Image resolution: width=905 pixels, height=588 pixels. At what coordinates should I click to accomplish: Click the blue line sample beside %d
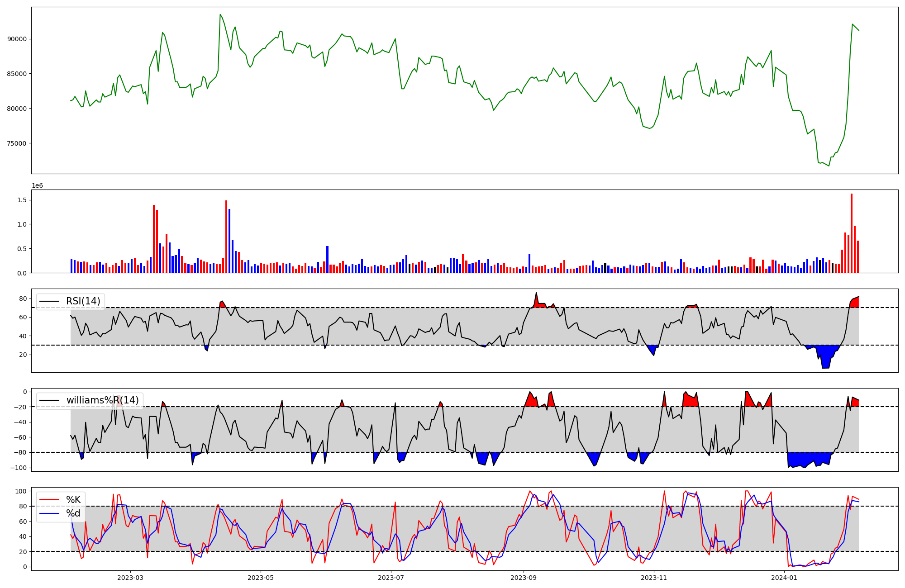50,513
